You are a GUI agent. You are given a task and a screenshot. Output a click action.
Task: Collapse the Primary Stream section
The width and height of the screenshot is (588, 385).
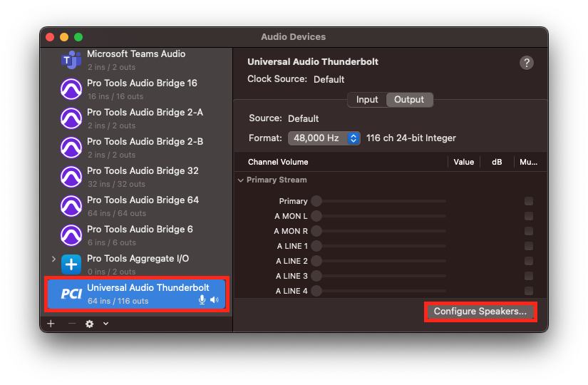point(240,180)
